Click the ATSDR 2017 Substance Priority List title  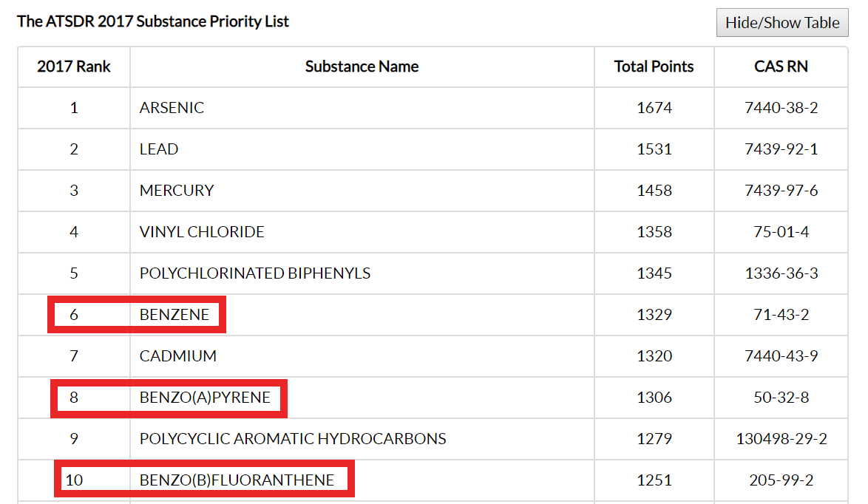click(x=153, y=21)
